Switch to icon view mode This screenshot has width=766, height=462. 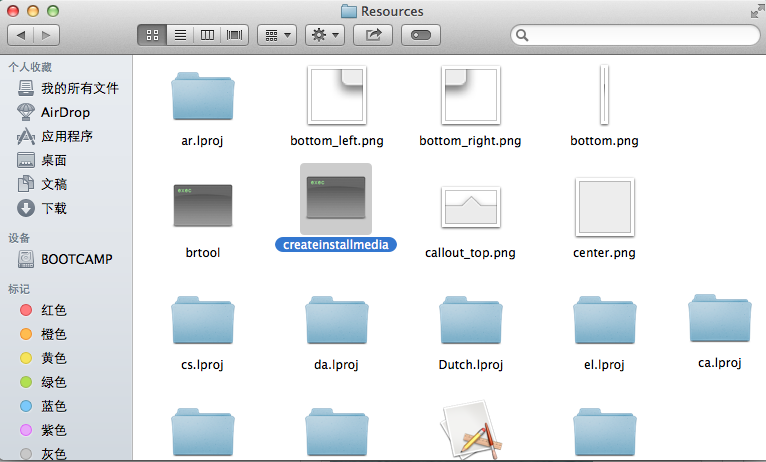coord(152,35)
